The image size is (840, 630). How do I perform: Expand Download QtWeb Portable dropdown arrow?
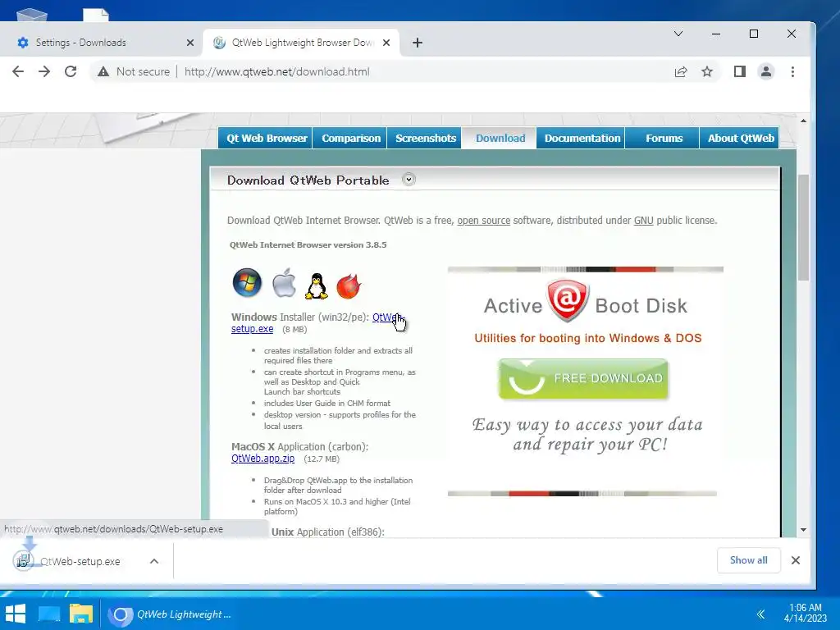point(409,180)
